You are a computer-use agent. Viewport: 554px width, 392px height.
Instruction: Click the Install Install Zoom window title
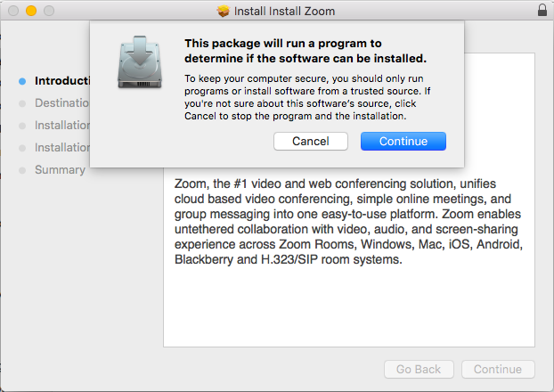(284, 12)
